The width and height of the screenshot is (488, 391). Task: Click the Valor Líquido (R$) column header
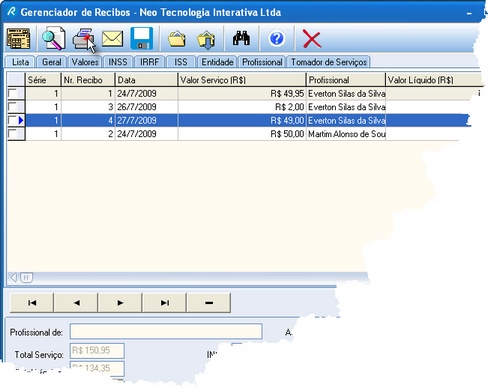coord(433,80)
